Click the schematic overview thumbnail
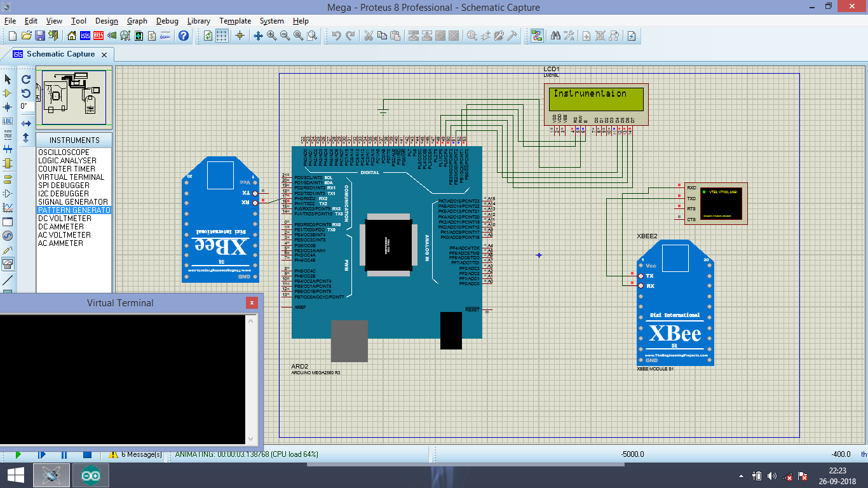868x488 pixels. (74, 98)
